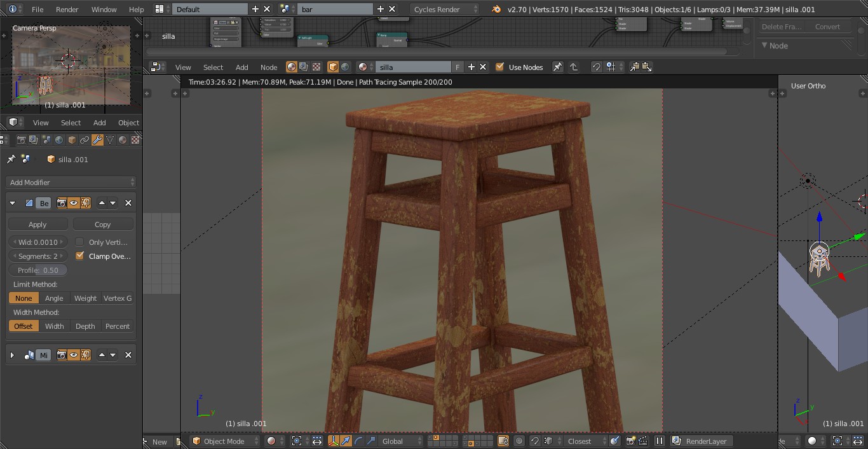Screen dimensions: 868x449
Task: Open the Window menu
Action: tap(104, 9)
